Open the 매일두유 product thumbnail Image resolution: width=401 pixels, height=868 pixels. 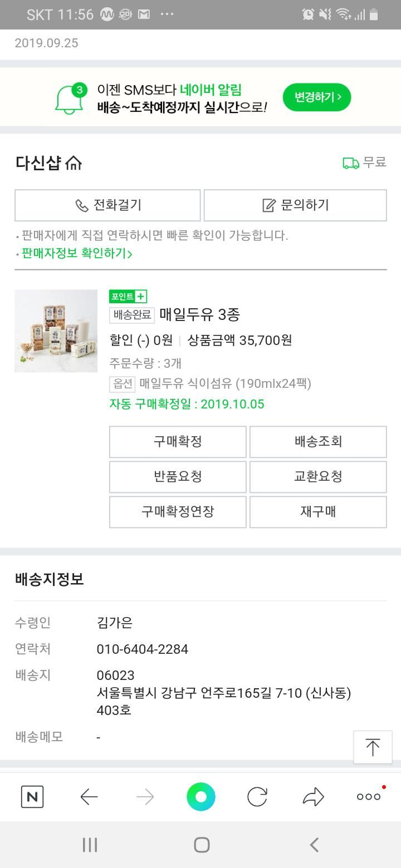coord(56,331)
